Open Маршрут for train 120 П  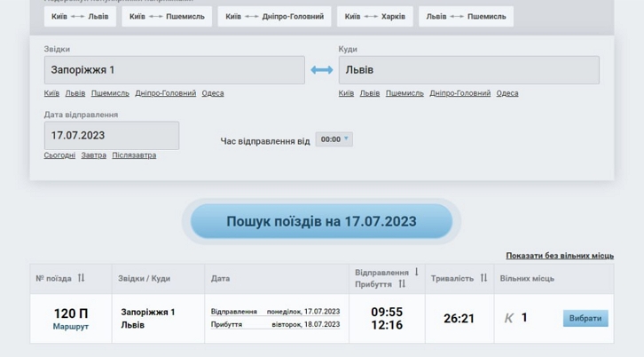(71, 327)
